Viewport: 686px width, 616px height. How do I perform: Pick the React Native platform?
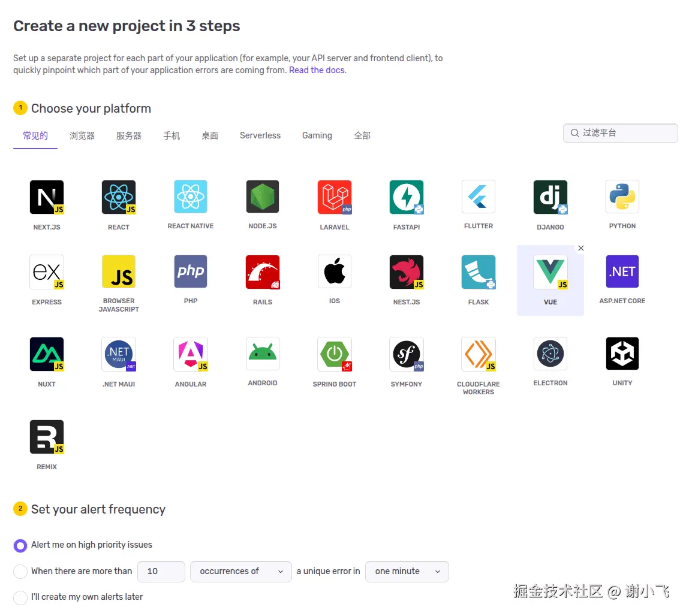(x=190, y=197)
